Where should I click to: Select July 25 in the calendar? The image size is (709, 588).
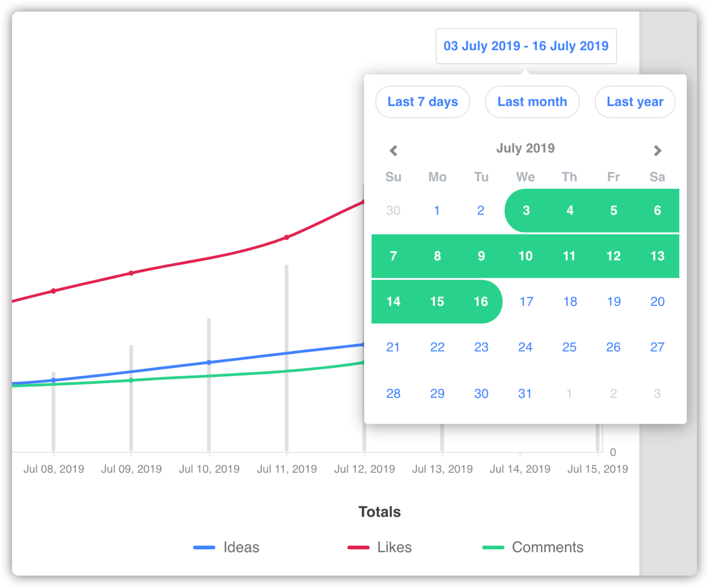[x=569, y=347]
